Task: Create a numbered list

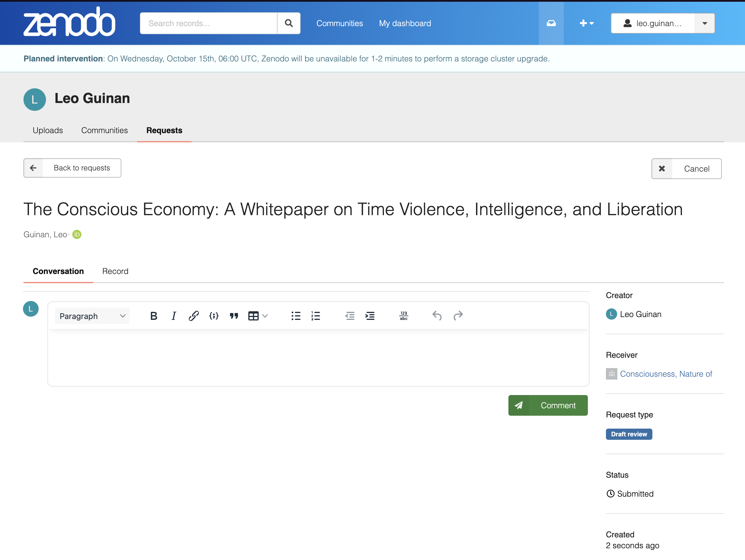Action: tap(316, 316)
